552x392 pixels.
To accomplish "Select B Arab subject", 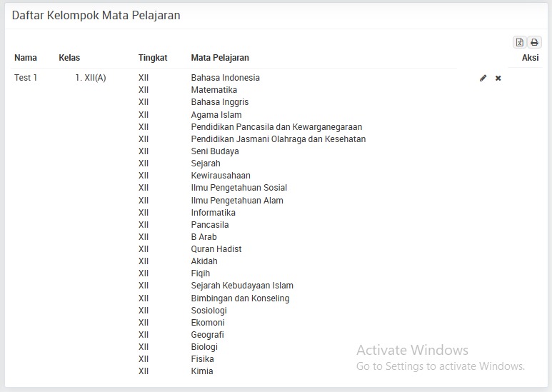I will [204, 237].
